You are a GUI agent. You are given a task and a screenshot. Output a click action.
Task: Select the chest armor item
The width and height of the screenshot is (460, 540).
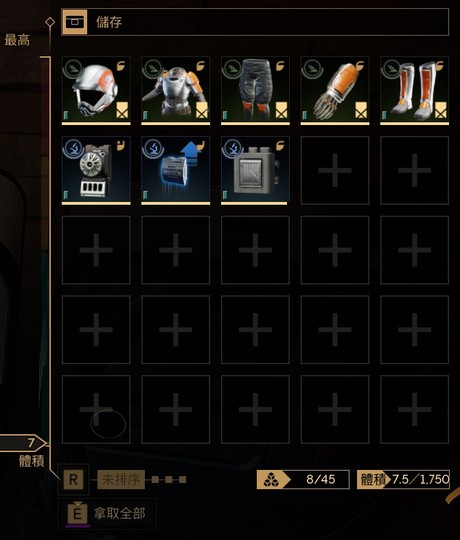[176, 91]
